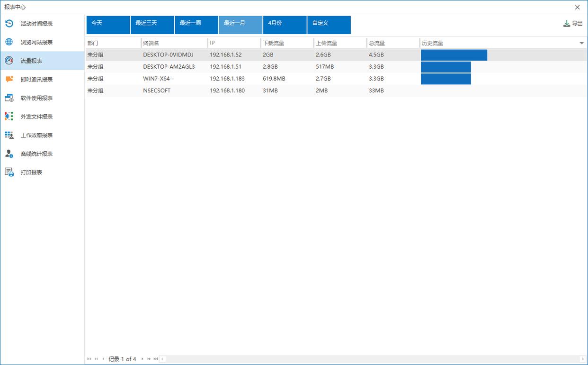Viewport: 588px width, 365px height.
Task: Open the 自定义 custom range tab
Action: pyautogui.click(x=329, y=25)
